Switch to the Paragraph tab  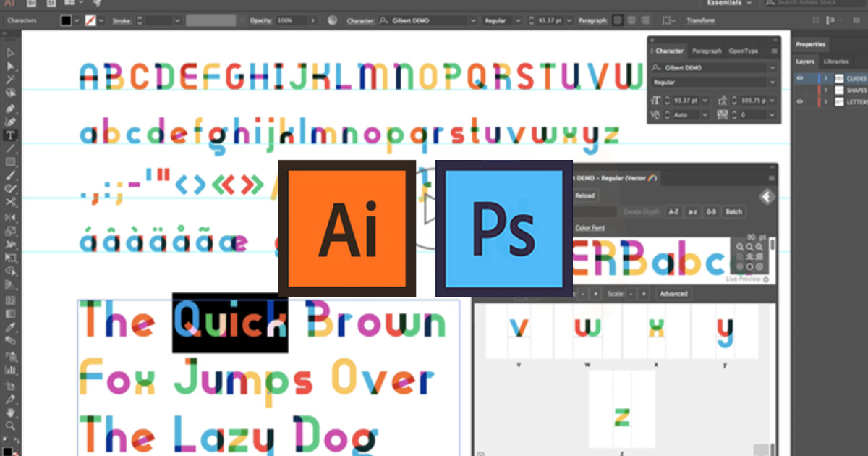pos(707,51)
